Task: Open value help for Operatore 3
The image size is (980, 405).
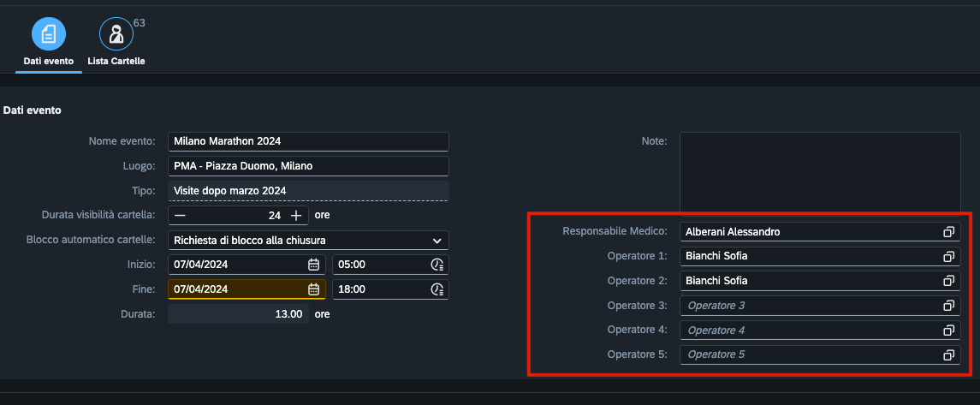Action: 948,306
